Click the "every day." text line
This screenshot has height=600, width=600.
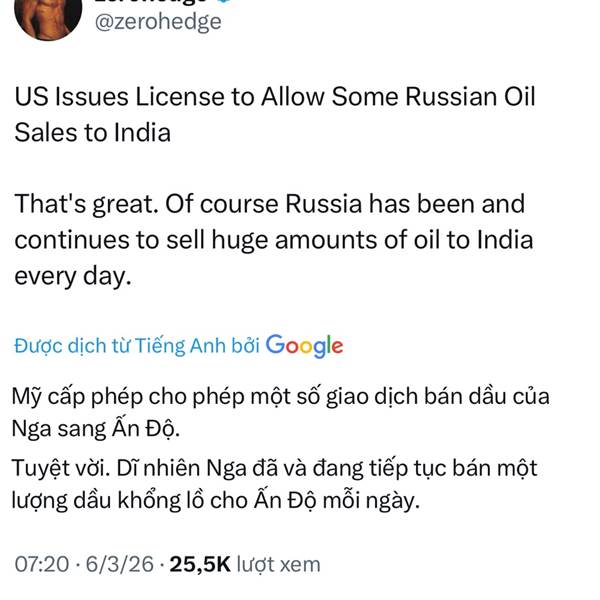tap(72, 276)
